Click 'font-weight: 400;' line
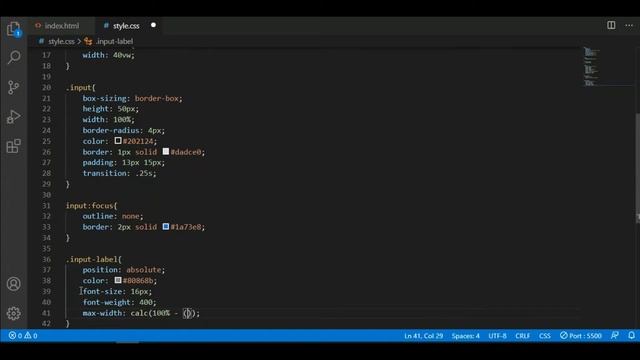 click(120, 302)
